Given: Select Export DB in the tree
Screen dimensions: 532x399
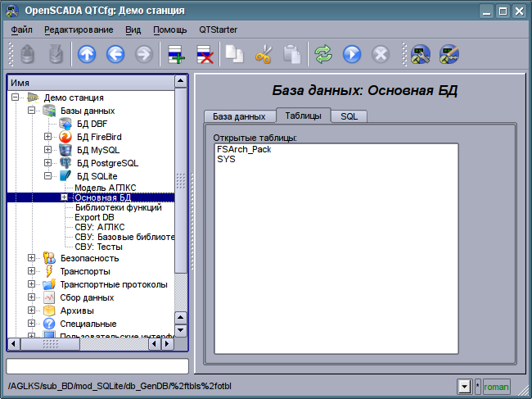Looking at the screenshot, I should pyautogui.click(x=94, y=217).
